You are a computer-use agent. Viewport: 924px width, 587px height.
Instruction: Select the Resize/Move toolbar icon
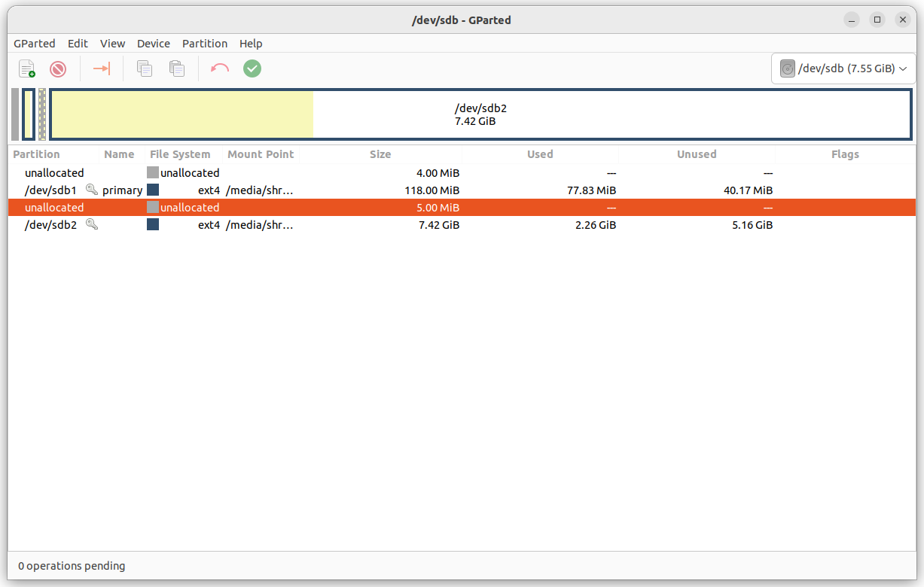101,68
